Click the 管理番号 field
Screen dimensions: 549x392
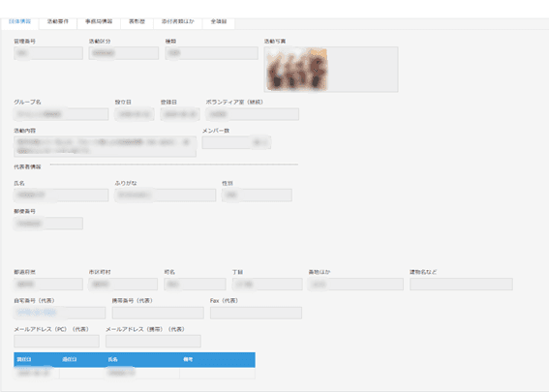tap(48, 53)
